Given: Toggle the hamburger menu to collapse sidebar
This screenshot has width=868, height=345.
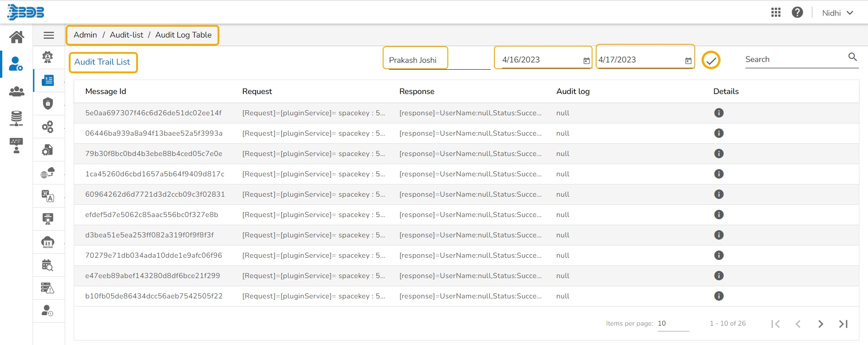Looking at the screenshot, I should [49, 35].
